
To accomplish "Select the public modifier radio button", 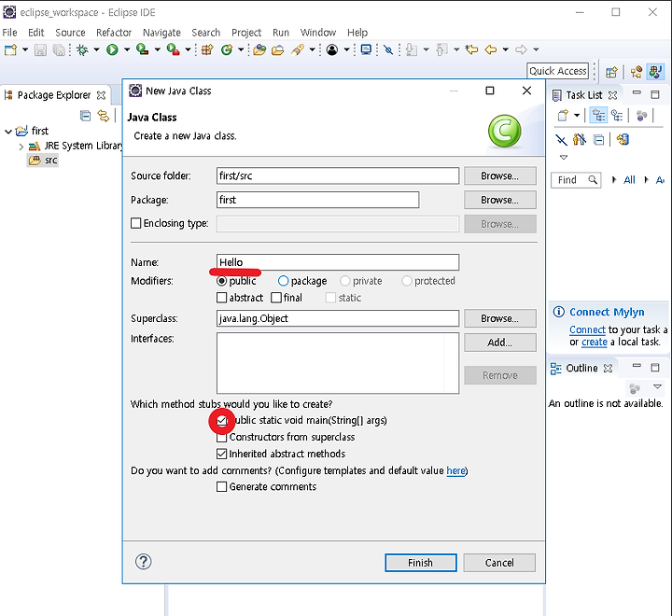I will tap(221, 281).
